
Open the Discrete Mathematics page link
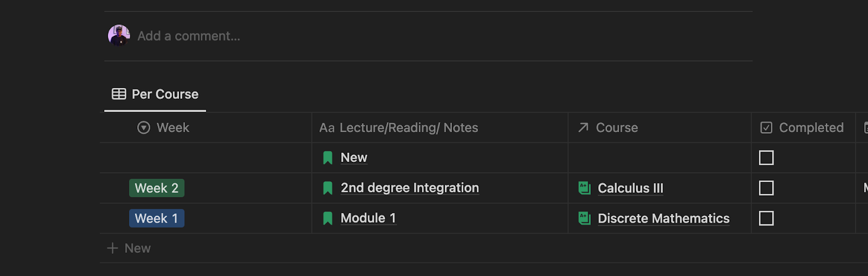(663, 218)
